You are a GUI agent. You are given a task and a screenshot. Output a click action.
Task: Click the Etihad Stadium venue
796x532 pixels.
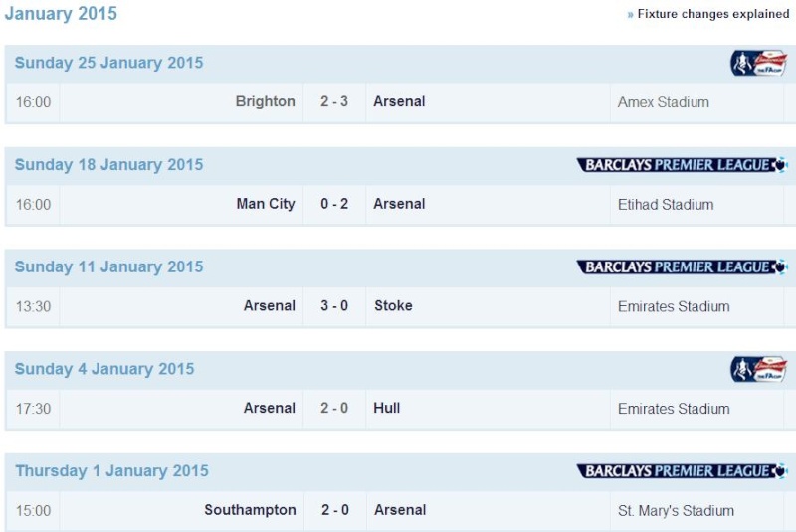pos(666,205)
